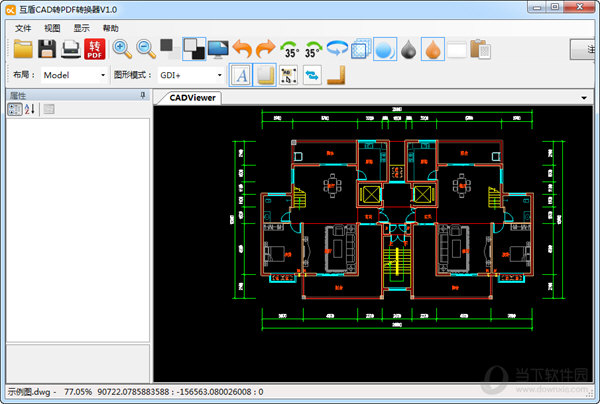Pin the 属性 panel

pos(143,95)
